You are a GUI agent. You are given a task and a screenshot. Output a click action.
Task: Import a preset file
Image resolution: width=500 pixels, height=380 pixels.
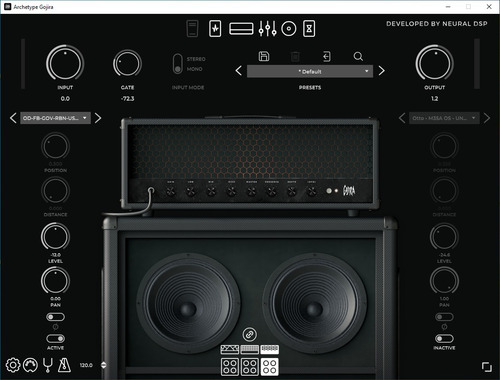327,56
